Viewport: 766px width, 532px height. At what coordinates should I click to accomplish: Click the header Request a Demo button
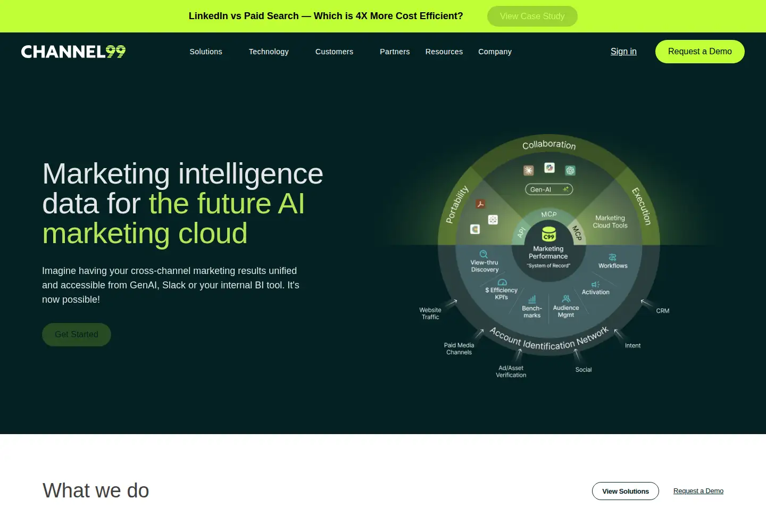(700, 52)
